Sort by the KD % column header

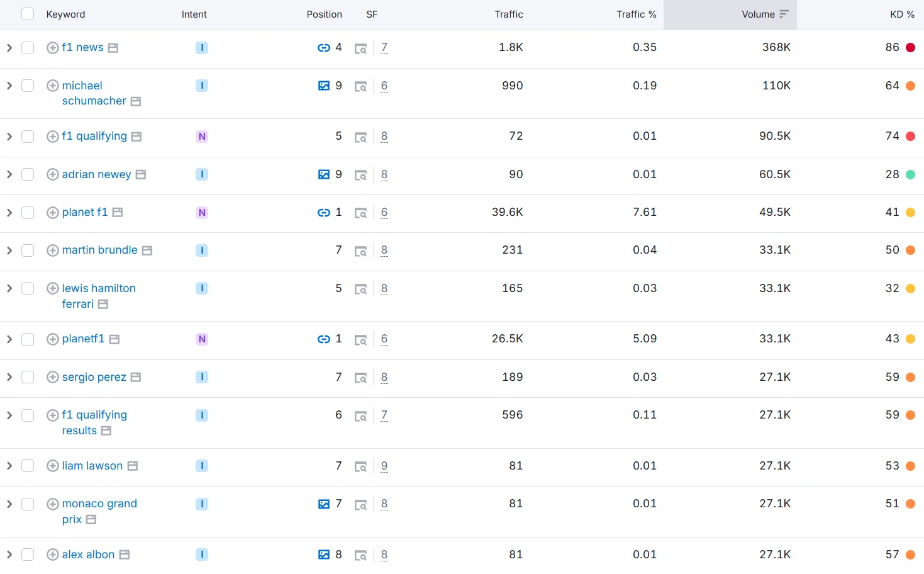pos(901,14)
